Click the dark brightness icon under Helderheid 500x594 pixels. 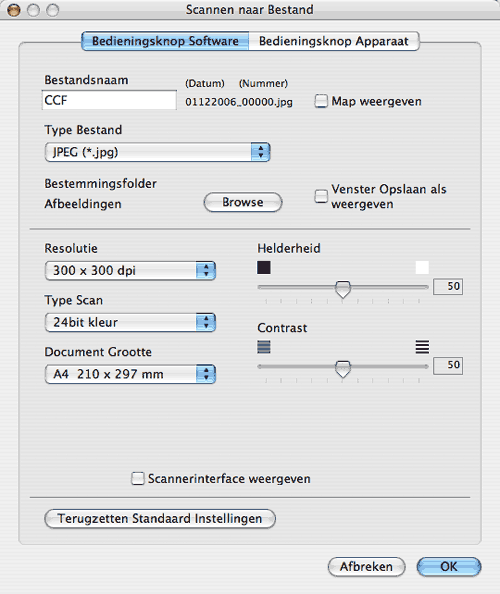(264, 267)
